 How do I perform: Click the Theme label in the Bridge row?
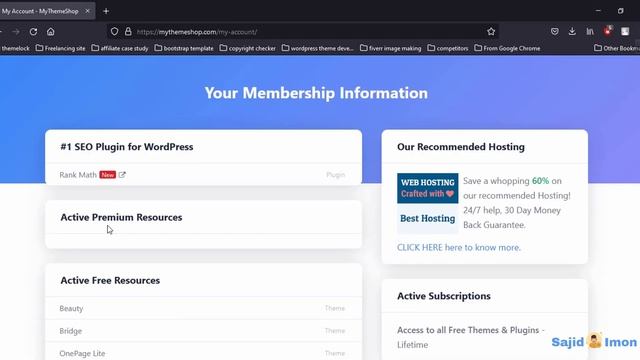tap(335, 331)
